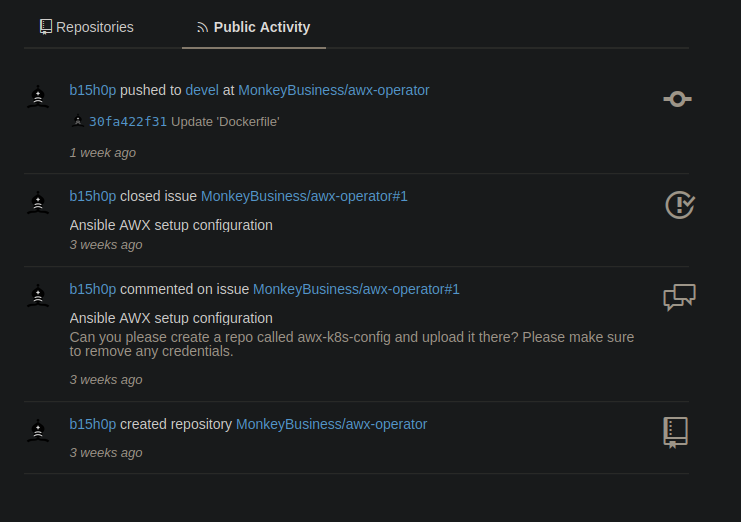The height and width of the screenshot is (522, 741).
Task: Open commit hash 30fa422f31
Action: point(128,122)
